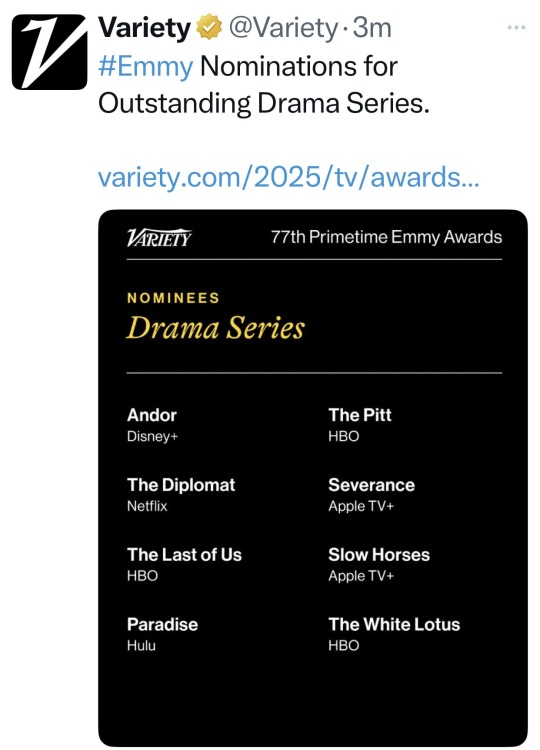The width and height of the screenshot is (540, 750).
Task: Click the gold verified badge
Action: point(209,27)
